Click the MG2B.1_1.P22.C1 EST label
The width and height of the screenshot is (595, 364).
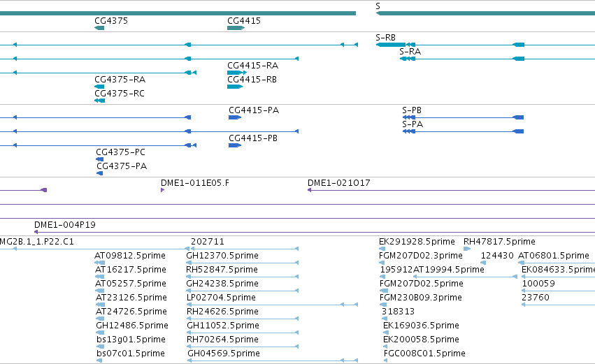(x=37, y=242)
